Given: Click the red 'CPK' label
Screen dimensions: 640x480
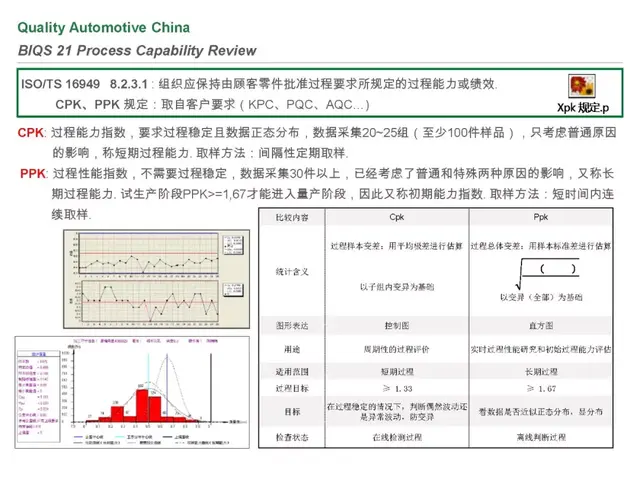Looking at the screenshot, I should pyautogui.click(x=31, y=133).
